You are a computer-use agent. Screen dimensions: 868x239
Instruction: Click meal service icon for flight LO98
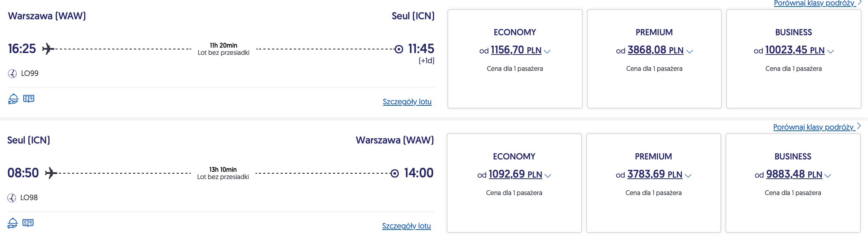click(x=12, y=223)
